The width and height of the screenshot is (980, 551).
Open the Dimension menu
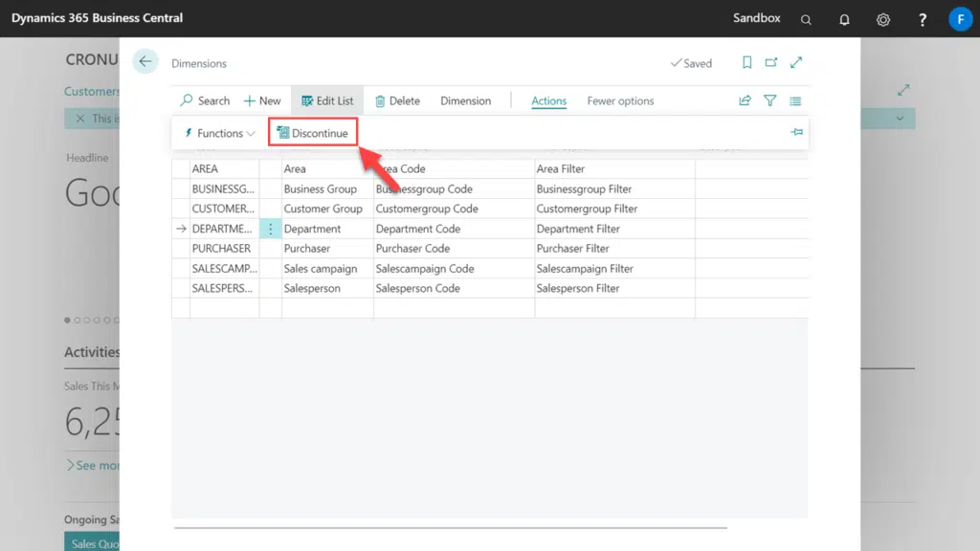[465, 100]
